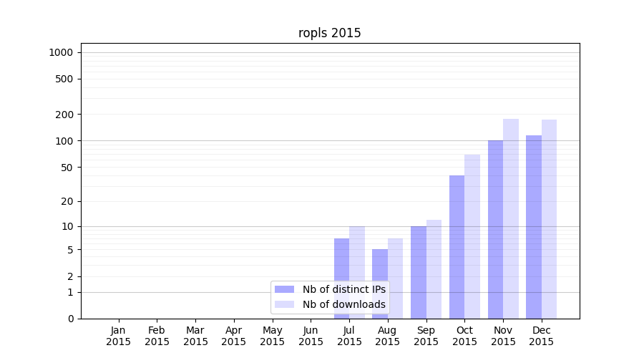The height and width of the screenshot is (358, 644).
Task: Click the 'Jan 2015' x-axis label
Action: coord(119,336)
